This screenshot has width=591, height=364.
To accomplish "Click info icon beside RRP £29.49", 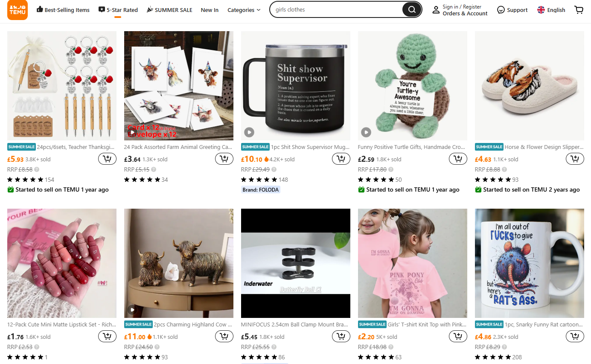I will point(274,169).
